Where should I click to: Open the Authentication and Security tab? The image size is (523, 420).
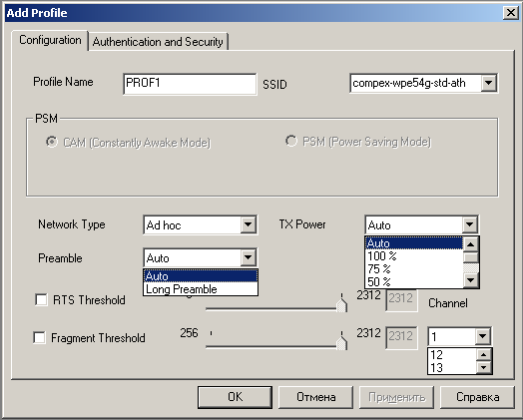(x=158, y=42)
